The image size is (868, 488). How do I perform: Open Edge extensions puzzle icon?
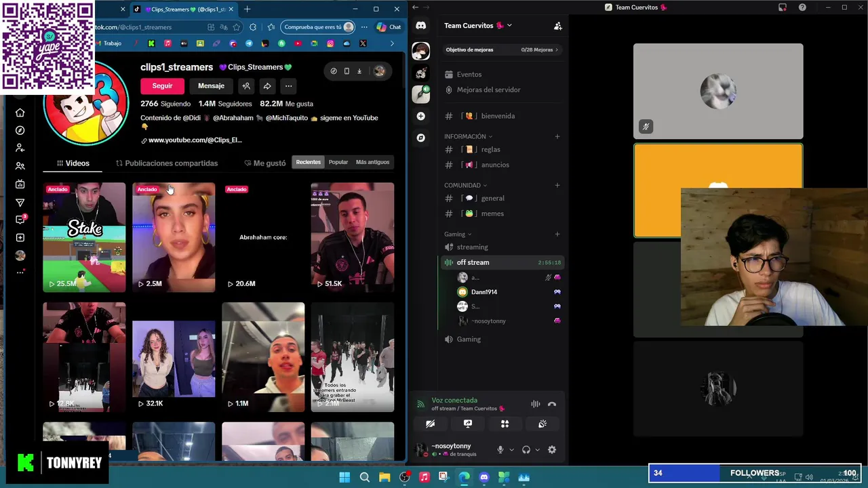(253, 27)
